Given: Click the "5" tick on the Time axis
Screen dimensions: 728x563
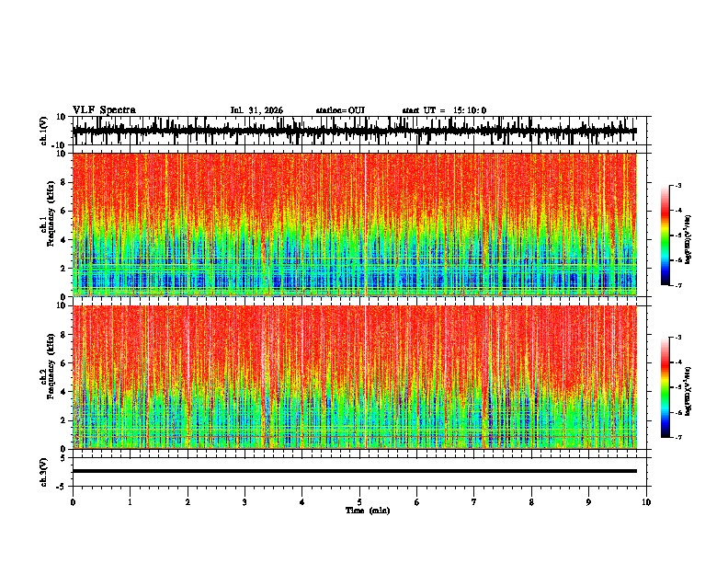Looking at the screenshot, I should tap(359, 502).
